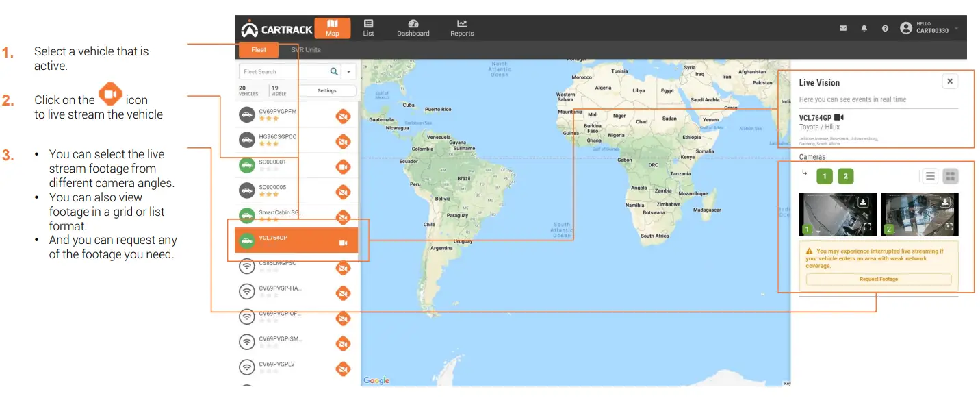
Task: Click the user avatar icon
Action: (x=906, y=28)
